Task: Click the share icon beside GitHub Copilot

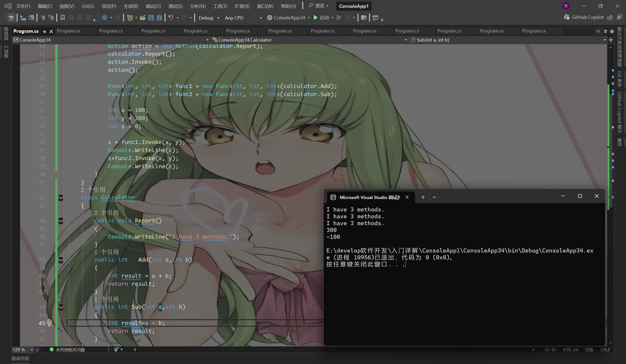Action: click(610, 17)
